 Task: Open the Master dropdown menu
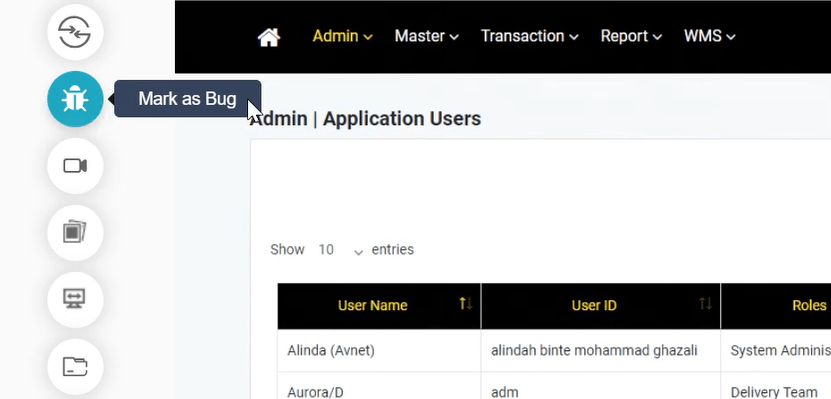(x=427, y=36)
